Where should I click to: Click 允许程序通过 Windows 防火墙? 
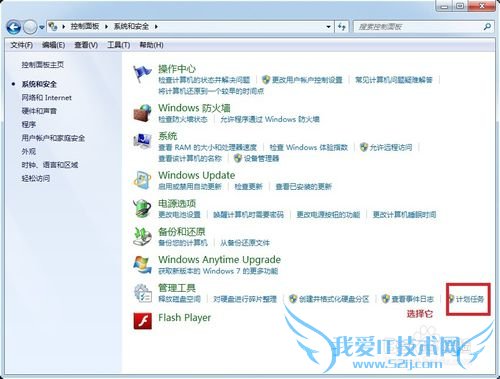(270, 119)
